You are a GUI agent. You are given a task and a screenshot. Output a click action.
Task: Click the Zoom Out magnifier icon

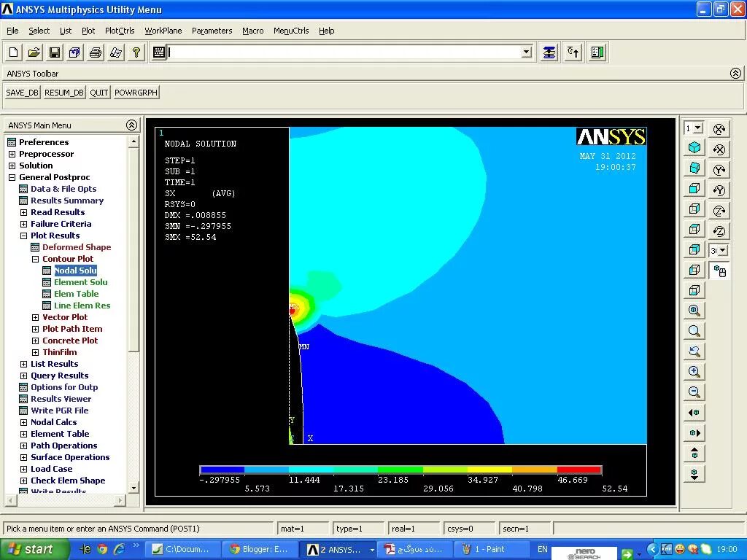point(694,392)
